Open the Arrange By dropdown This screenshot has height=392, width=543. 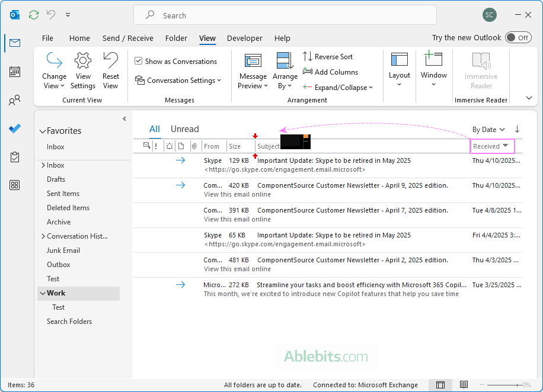tap(285, 70)
